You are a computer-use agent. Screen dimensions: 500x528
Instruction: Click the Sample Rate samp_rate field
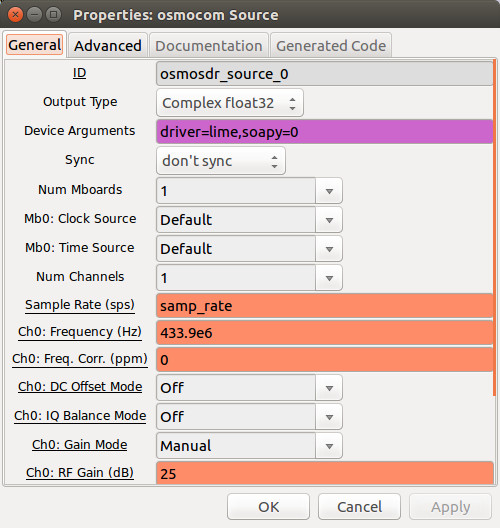(x=325, y=306)
